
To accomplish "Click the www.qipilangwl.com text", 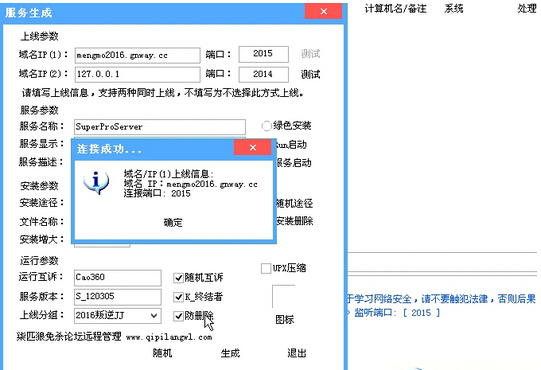I will pos(169,337).
